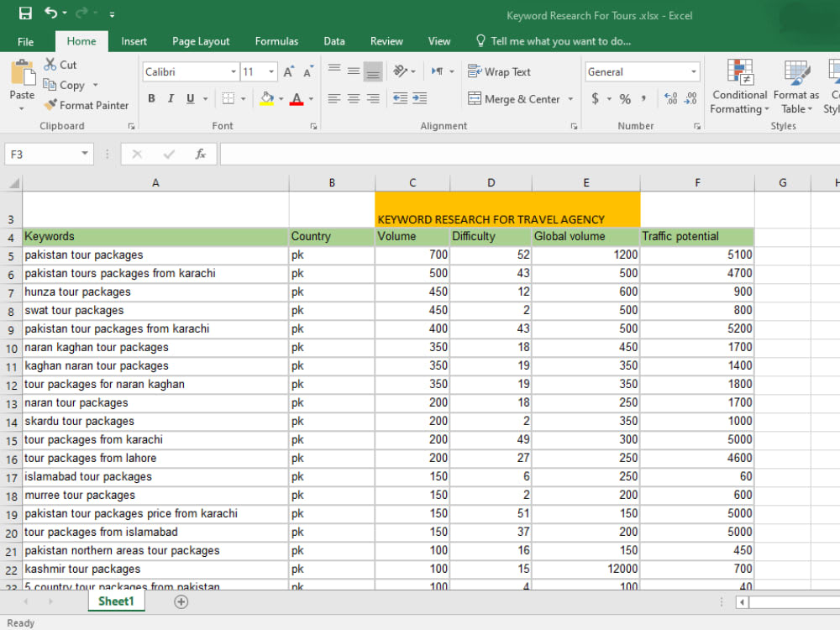Open the General number format dropdown

point(693,71)
